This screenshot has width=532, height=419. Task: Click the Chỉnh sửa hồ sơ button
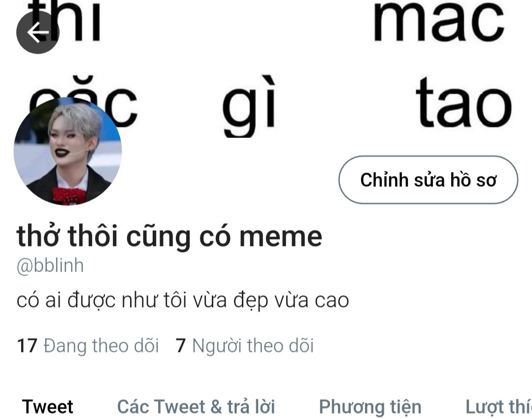[x=428, y=179]
